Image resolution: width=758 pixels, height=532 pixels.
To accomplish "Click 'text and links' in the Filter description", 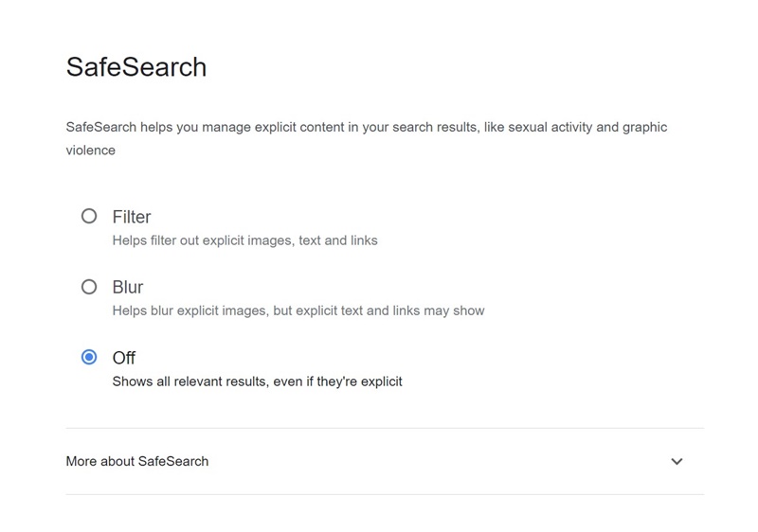I will [338, 240].
